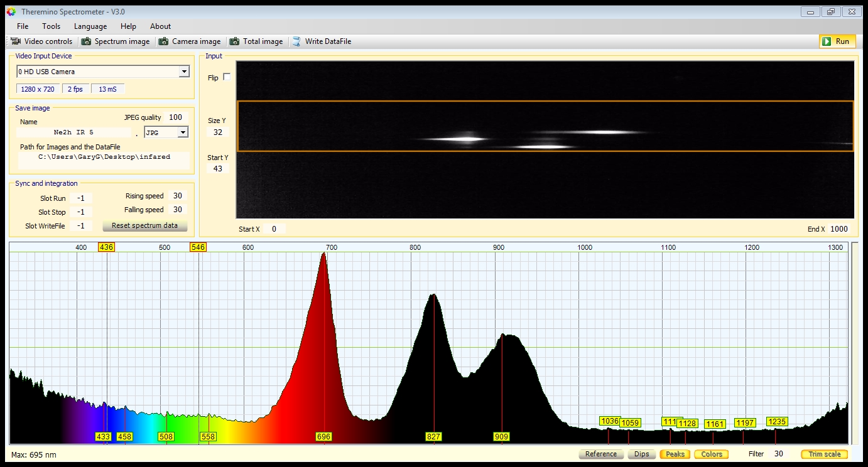The image size is (868, 467).
Task: Click the JPEG quality value field
Action: pos(175,117)
